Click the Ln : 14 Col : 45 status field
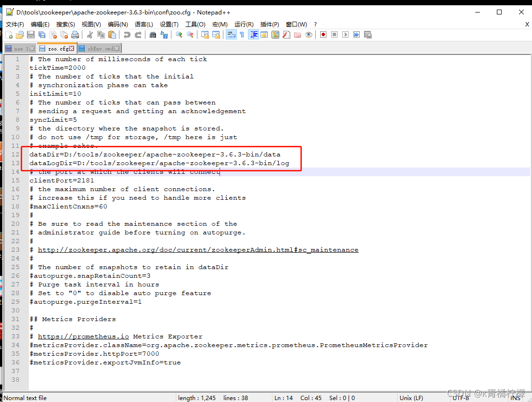Image resolution: width=532 pixels, height=402 pixels. click(298, 398)
